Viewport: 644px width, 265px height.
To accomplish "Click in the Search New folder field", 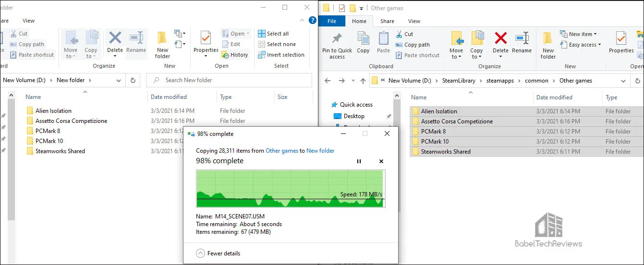I will tap(229, 80).
